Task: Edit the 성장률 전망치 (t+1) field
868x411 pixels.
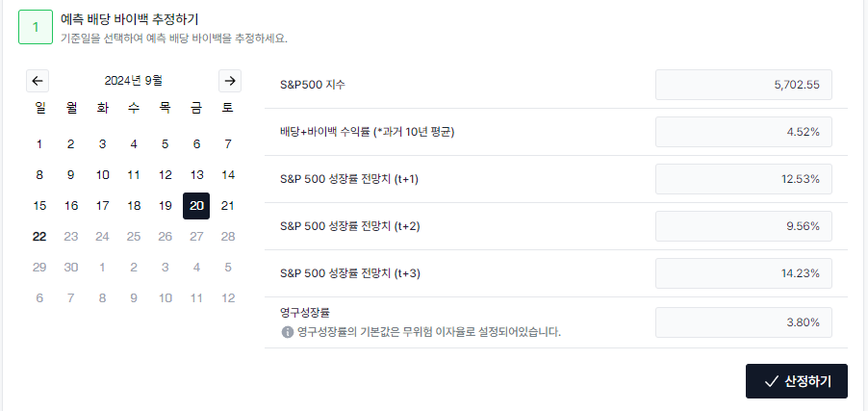Action: [x=744, y=179]
